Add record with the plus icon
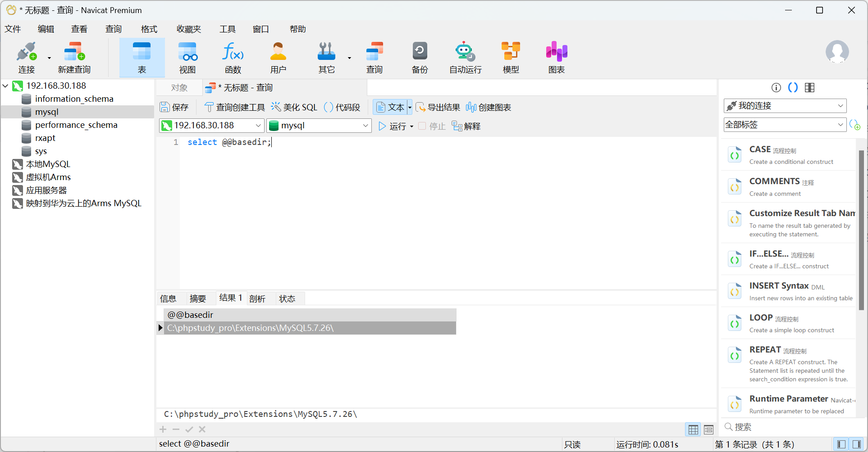Image resolution: width=868 pixels, height=452 pixels. click(163, 429)
